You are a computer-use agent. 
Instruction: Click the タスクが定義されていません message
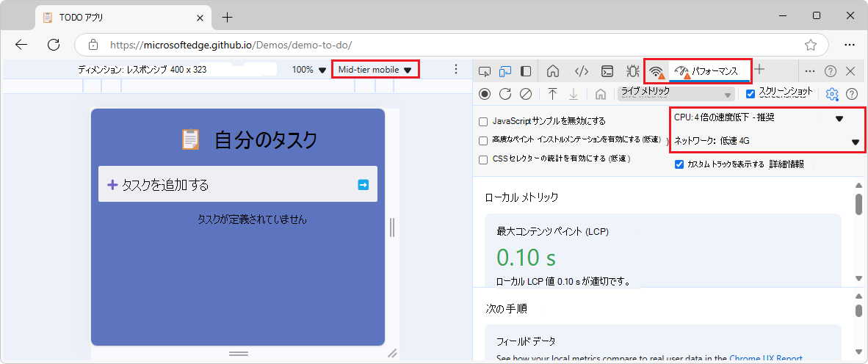253,220
